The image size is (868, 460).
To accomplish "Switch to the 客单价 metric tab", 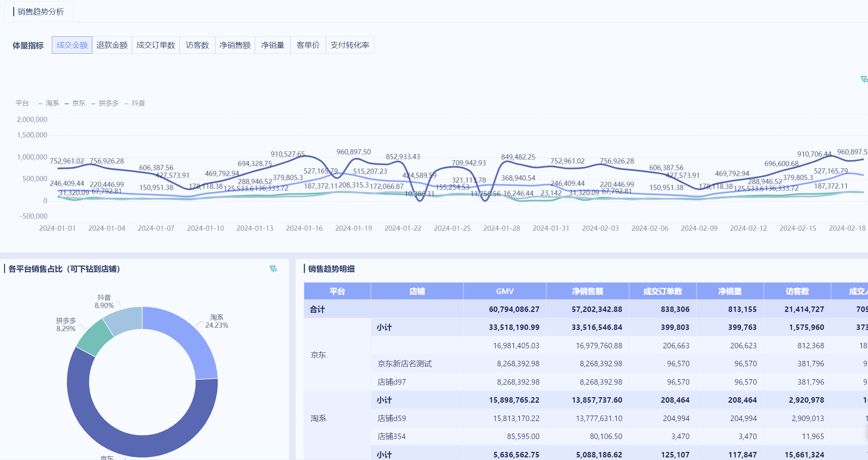I will click(308, 45).
